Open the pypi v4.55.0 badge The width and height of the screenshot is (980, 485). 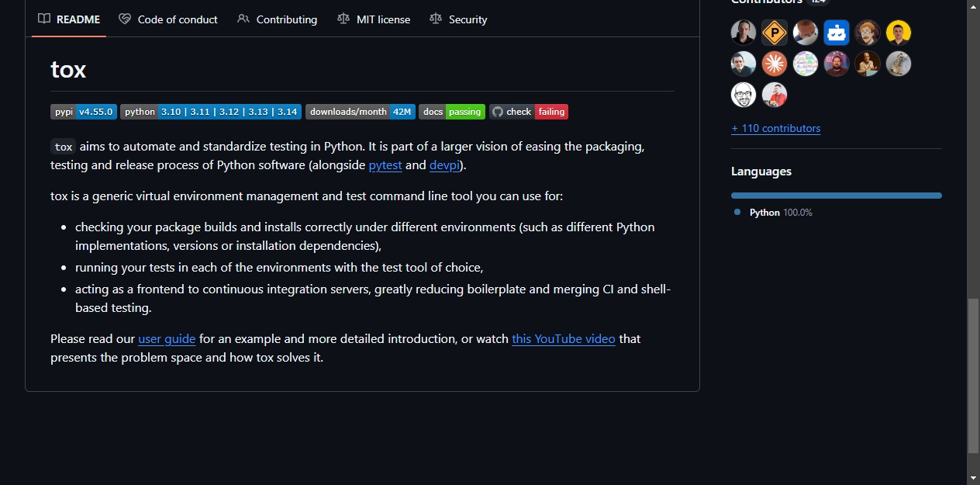pos(84,112)
